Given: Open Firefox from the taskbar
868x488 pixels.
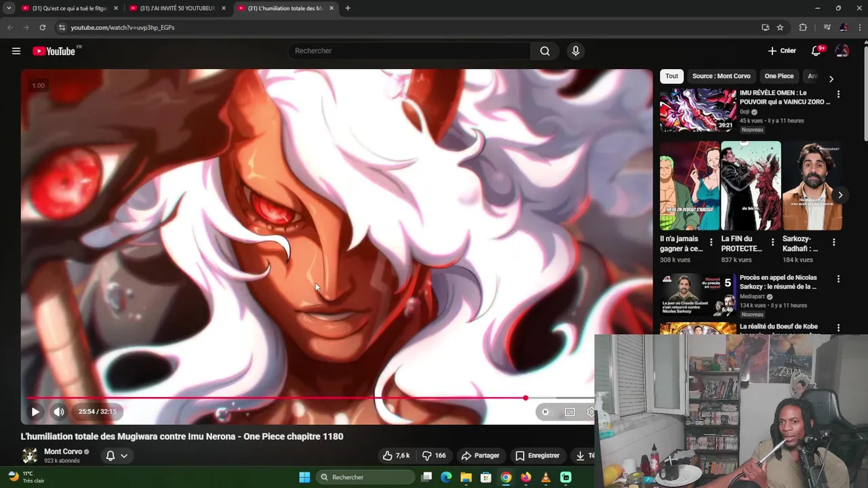Looking at the screenshot, I should point(526,477).
